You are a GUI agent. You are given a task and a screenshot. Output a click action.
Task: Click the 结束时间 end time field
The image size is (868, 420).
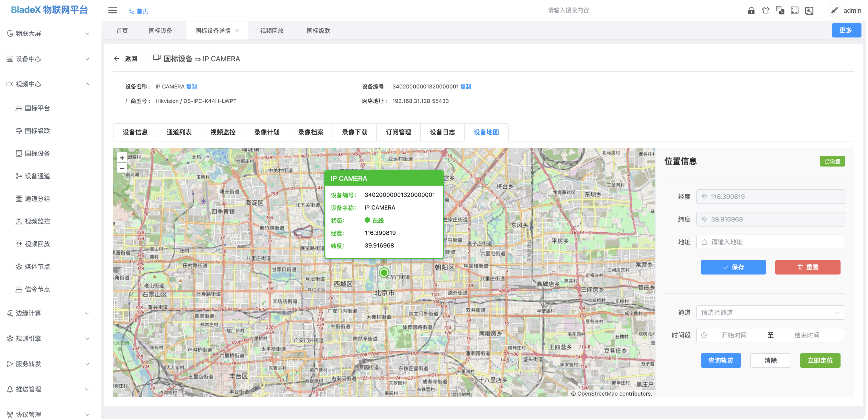[806, 335]
